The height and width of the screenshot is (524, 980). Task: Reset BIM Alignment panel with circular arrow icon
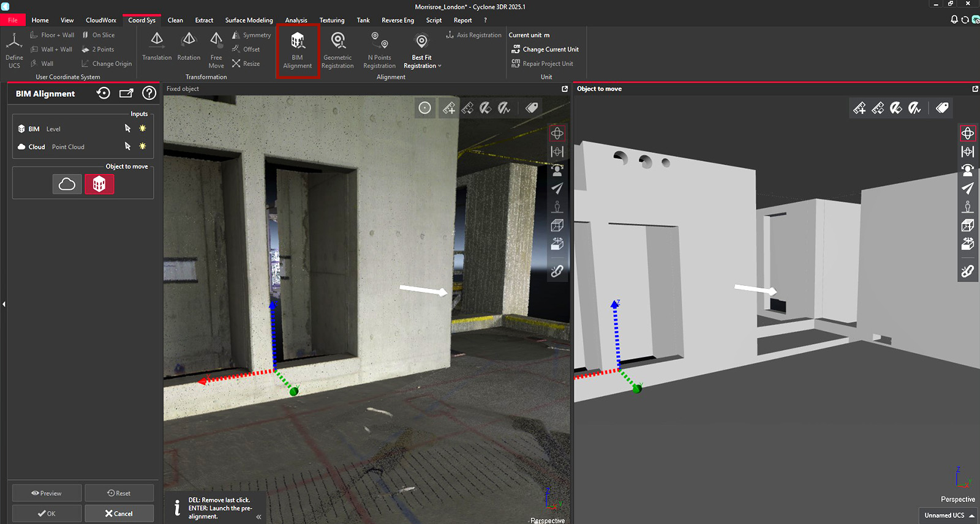click(104, 93)
